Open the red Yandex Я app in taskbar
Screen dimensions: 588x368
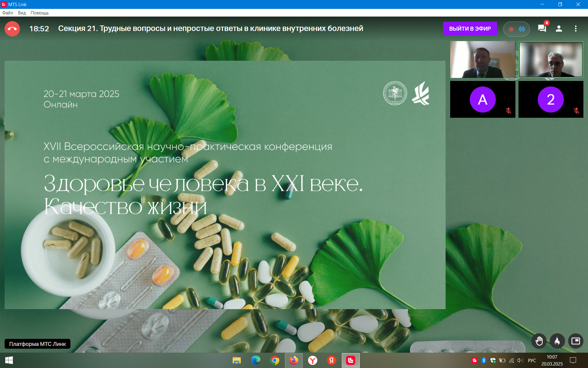[332, 360]
